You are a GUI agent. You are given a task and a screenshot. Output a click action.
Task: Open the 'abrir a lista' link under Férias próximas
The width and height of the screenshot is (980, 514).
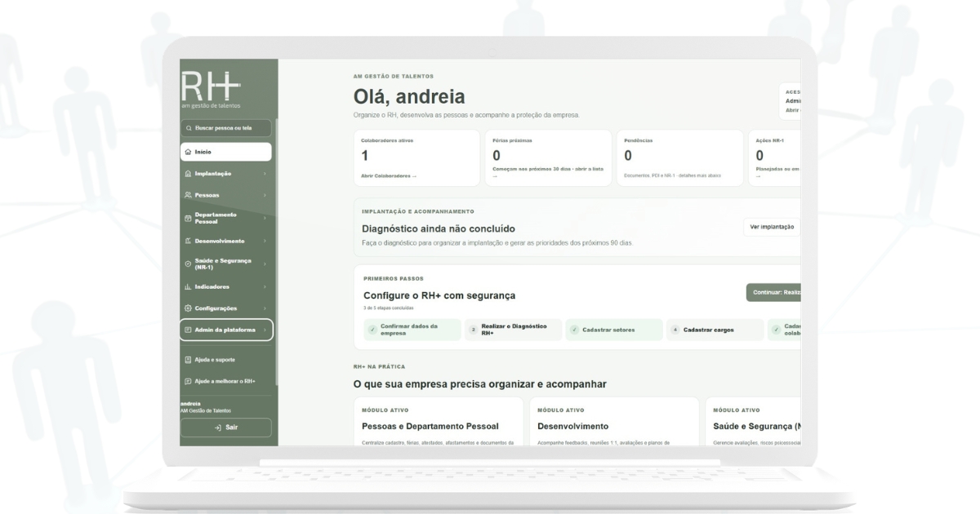tap(548, 172)
